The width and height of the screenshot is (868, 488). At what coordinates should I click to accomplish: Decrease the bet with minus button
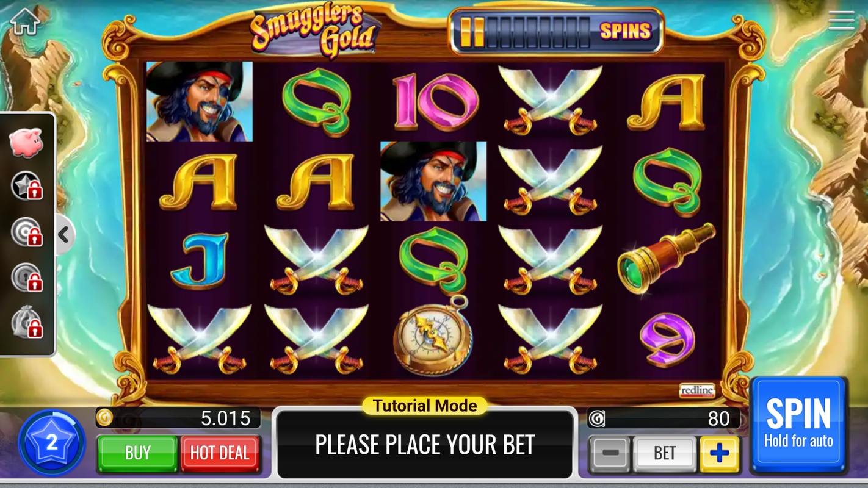coord(609,453)
